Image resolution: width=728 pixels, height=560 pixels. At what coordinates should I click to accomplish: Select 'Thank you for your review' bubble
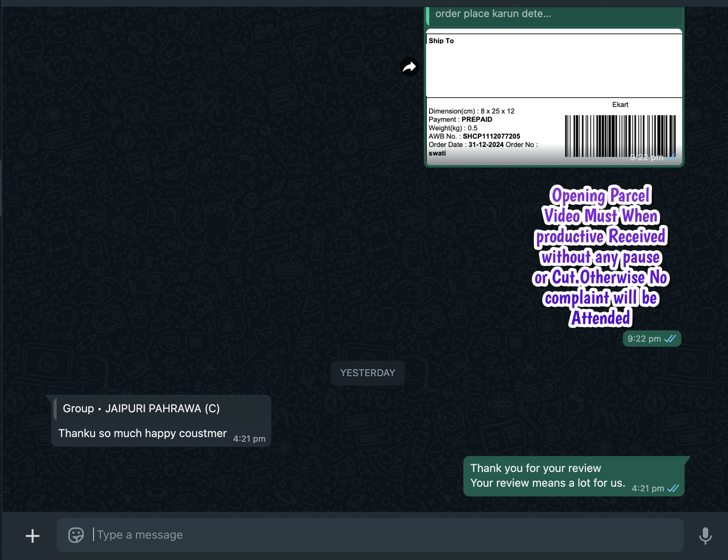click(536, 468)
